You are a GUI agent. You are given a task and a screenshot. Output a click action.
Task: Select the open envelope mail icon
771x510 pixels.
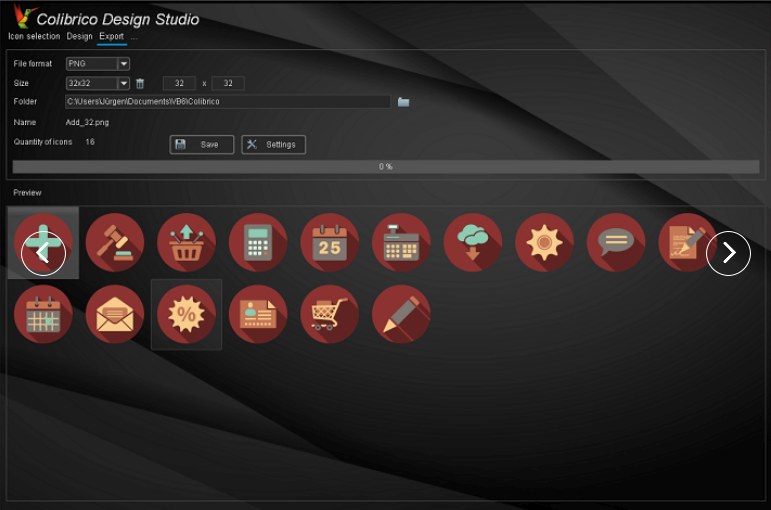click(x=115, y=314)
